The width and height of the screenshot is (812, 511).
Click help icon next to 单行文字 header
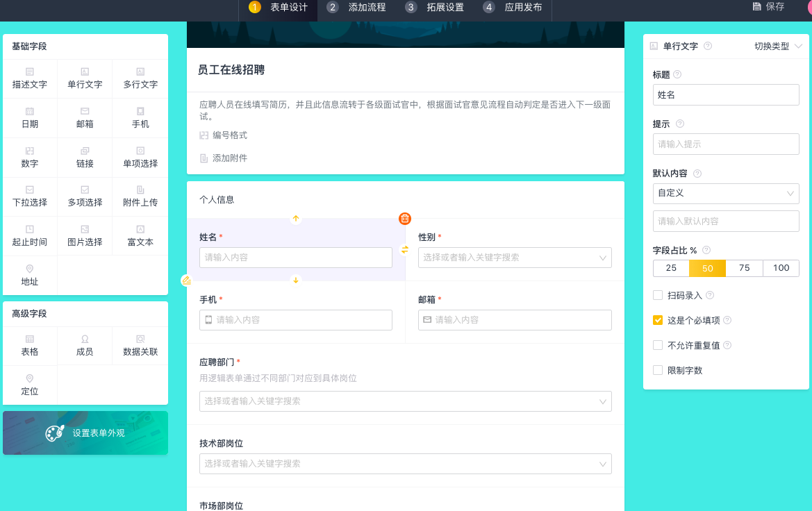point(708,46)
